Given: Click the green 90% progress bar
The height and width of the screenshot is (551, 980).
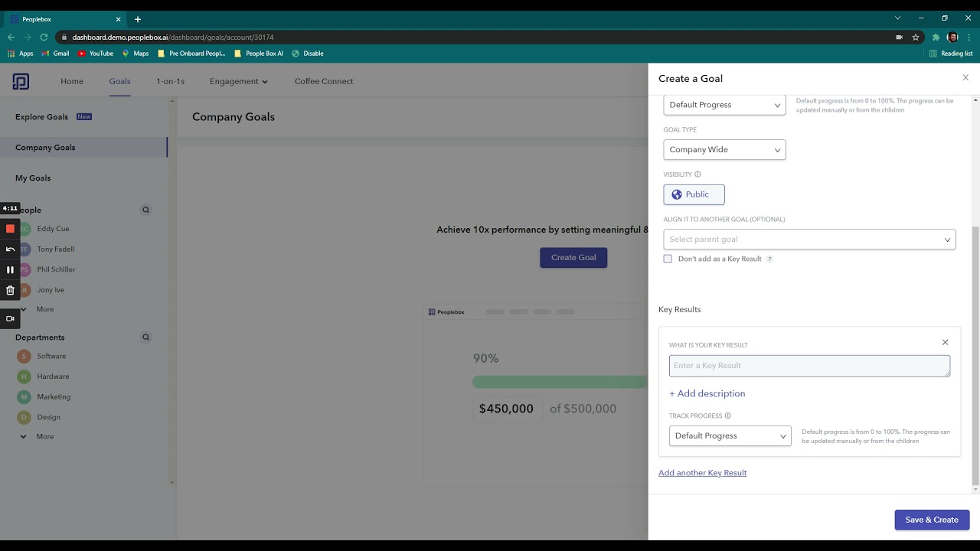Looking at the screenshot, I should tap(560, 382).
